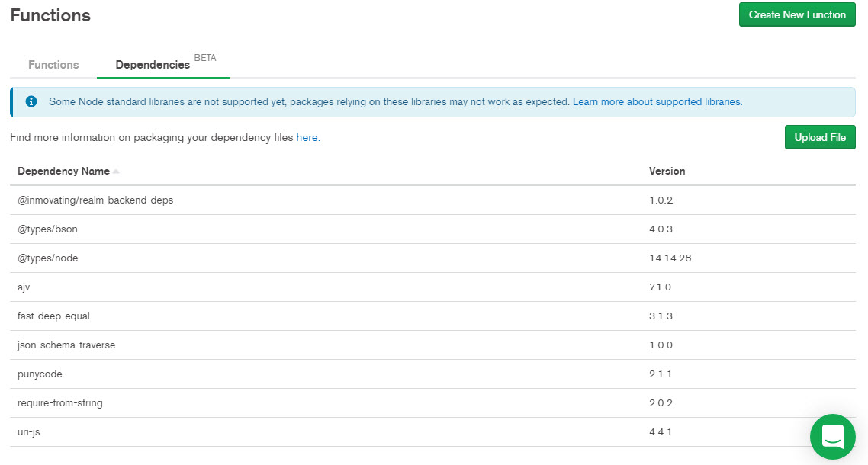Select the json-schema-traverse row

tap(66, 345)
